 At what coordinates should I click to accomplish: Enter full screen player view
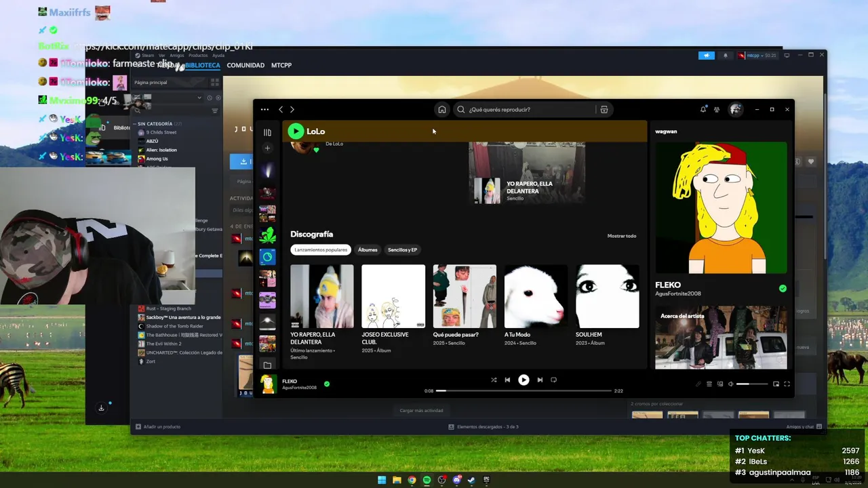(787, 384)
